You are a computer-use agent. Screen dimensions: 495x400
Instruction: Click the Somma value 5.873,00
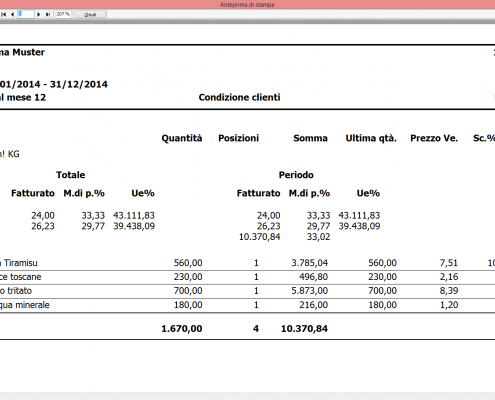tap(310, 291)
